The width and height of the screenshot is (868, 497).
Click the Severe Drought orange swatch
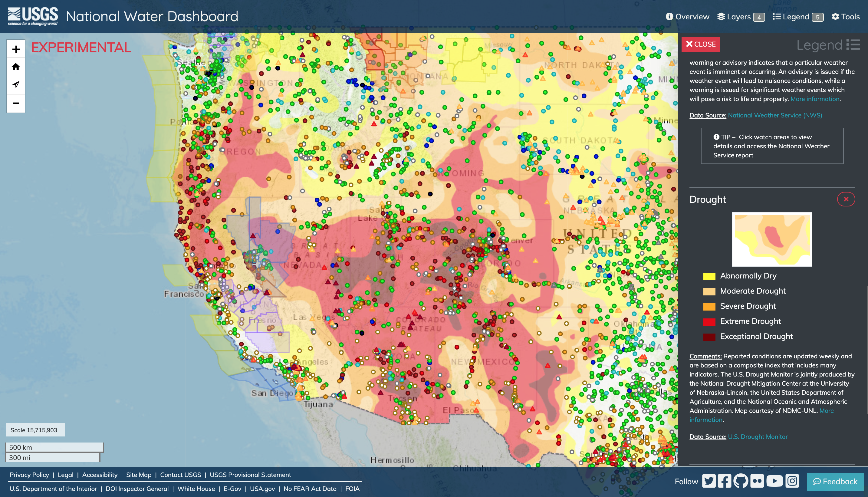(709, 307)
